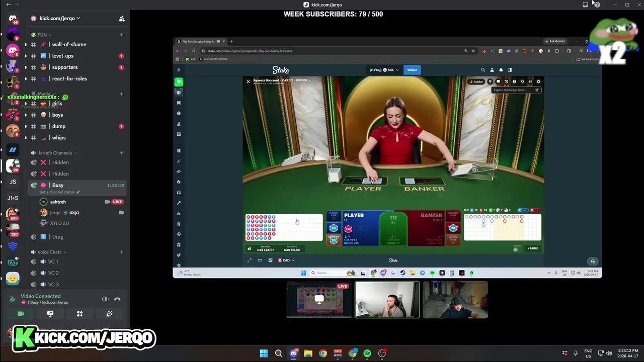Add table with +TABLE button
The image size is (644, 362).
click(x=532, y=248)
